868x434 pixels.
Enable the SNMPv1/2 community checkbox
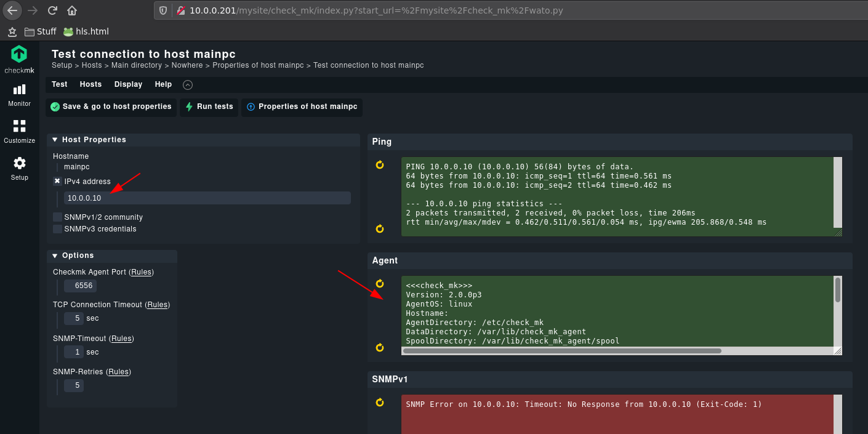[x=57, y=217]
